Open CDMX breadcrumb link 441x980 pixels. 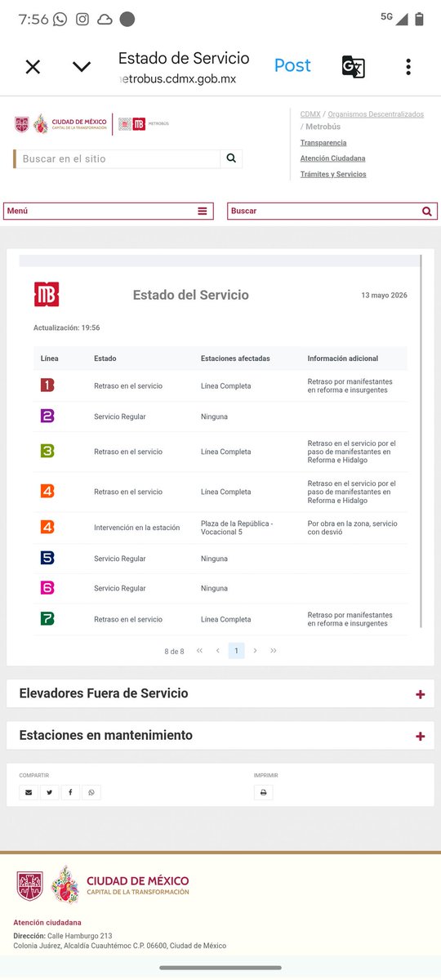click(x=310, y=114)
